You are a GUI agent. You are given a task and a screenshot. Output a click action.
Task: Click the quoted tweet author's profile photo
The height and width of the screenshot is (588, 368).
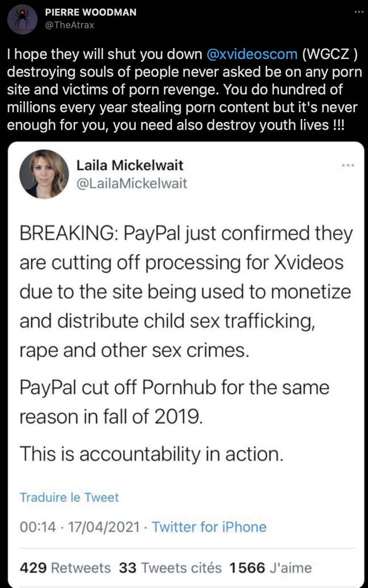(x=44, y=174)
